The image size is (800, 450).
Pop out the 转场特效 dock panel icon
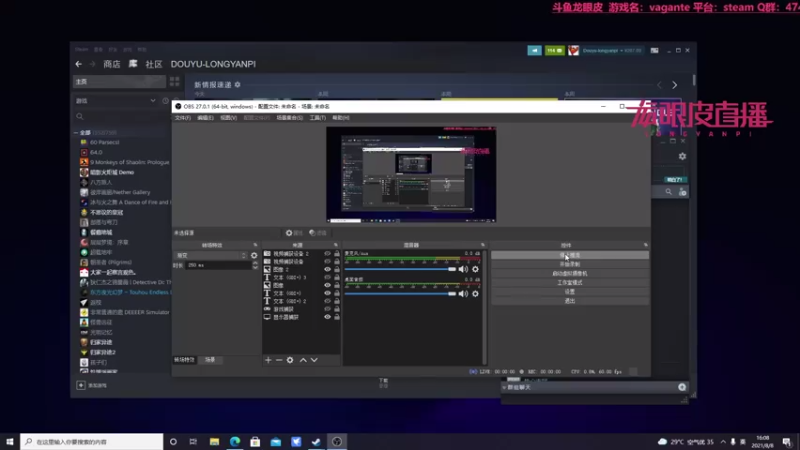click(x=256, y=245)
